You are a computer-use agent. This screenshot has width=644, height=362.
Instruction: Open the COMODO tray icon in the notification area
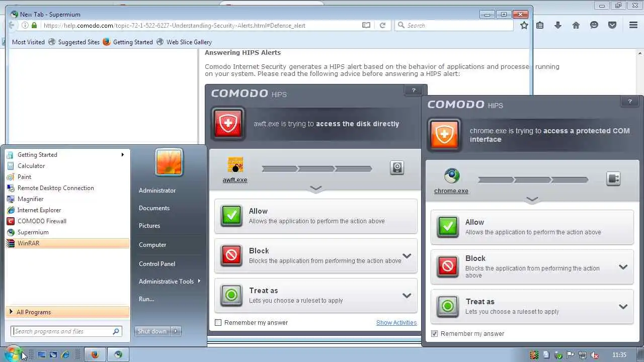534,355
